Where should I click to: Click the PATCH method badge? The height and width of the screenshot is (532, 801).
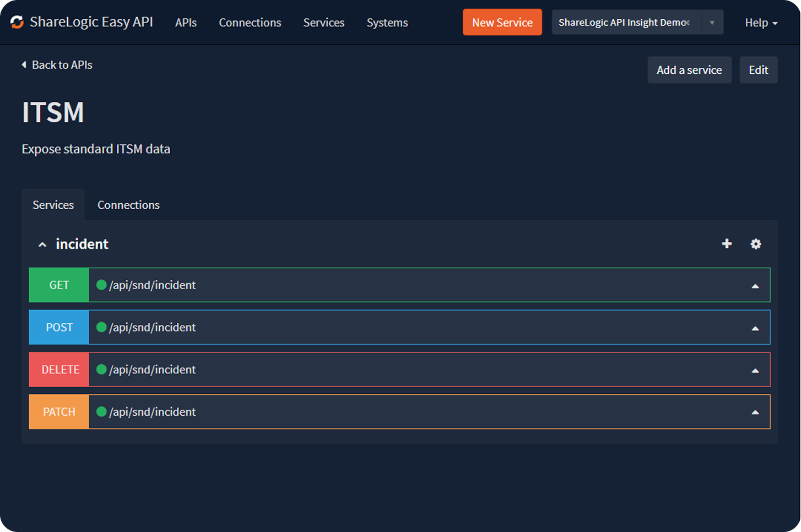click(59, 412)
